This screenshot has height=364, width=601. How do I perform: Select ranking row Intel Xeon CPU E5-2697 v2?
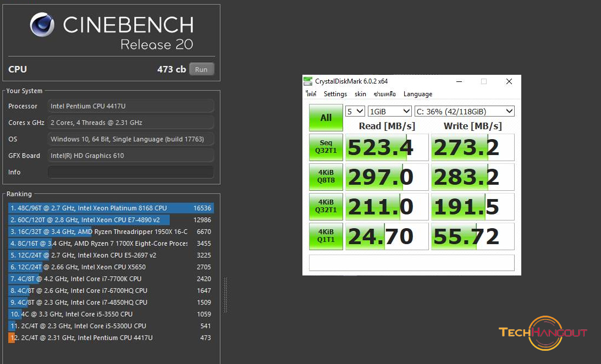[x=111, y=255]
